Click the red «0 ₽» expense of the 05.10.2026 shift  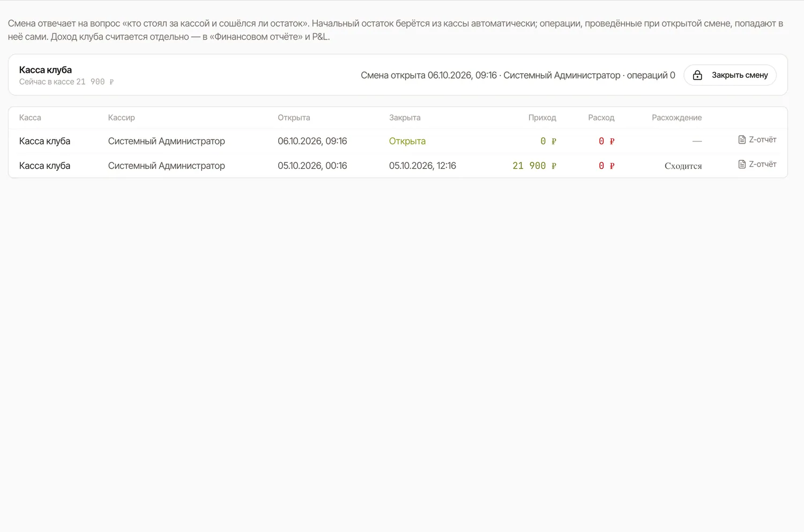coord(607,166)
